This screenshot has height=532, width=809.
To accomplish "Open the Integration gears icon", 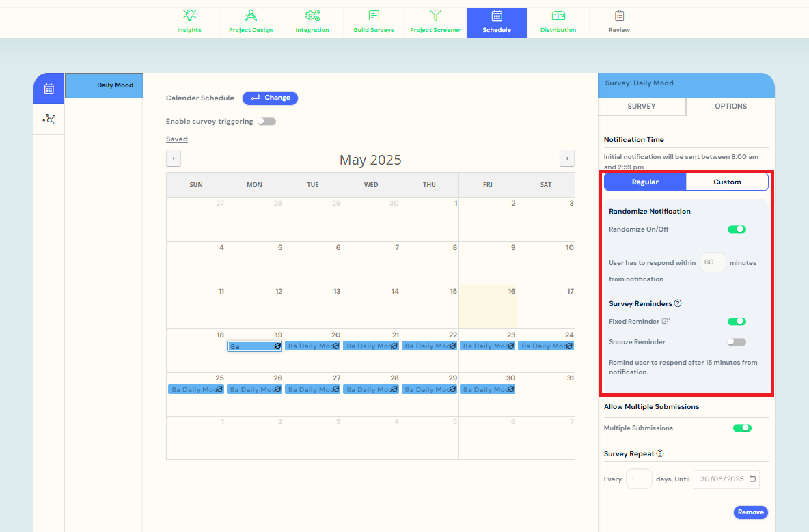I will (x=312, y=16).
